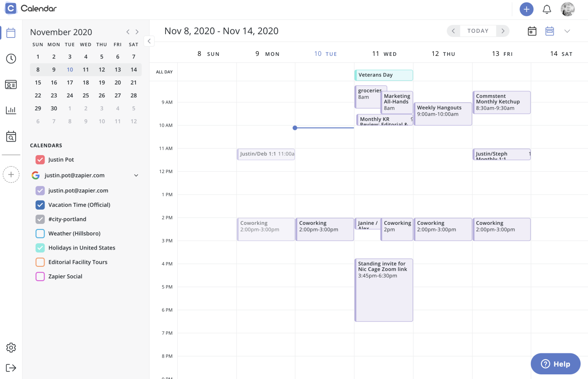Enable the Weather (Hillsboro) calendar

pos(40,234)
